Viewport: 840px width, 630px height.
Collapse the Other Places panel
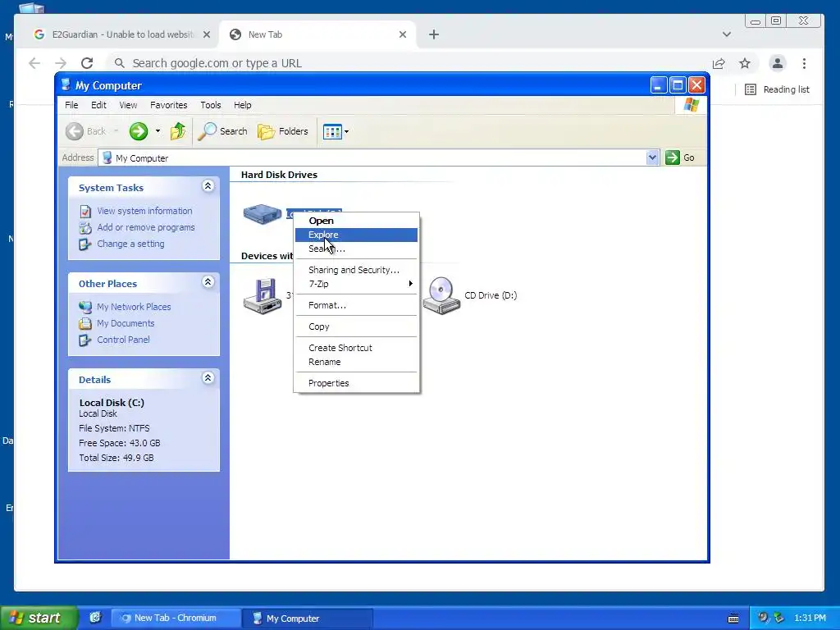(208, 282)
